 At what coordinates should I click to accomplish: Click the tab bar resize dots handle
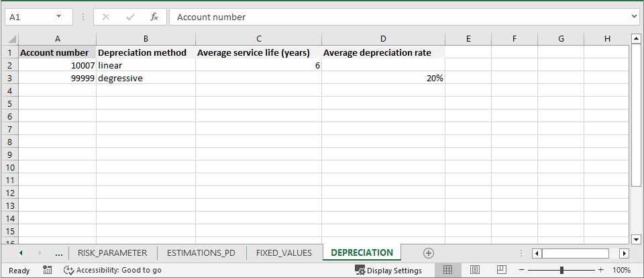[521, 253]
